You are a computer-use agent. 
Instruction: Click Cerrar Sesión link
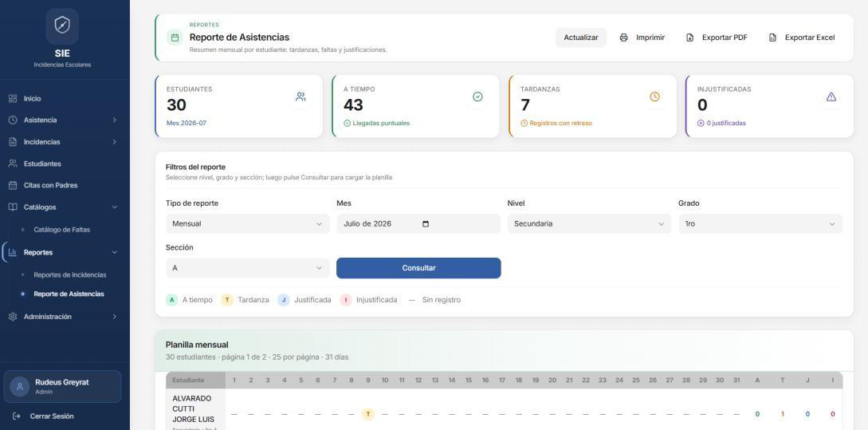coord(52,416)
